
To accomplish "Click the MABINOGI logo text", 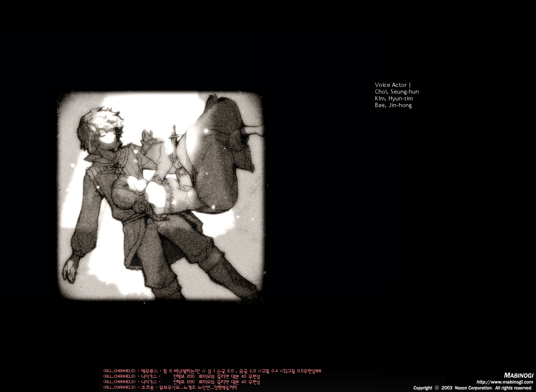I will click(x=518, y=375).
